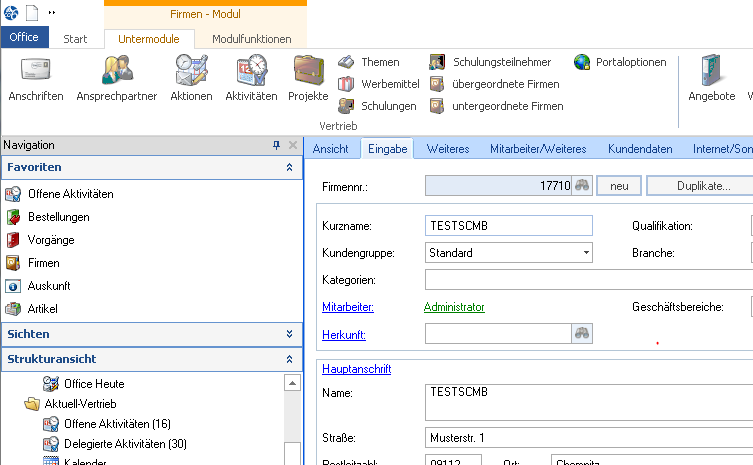Click binoculars search next to Firmennr.
The width and height of the screenshot is (753, 465).
[583, 186]
